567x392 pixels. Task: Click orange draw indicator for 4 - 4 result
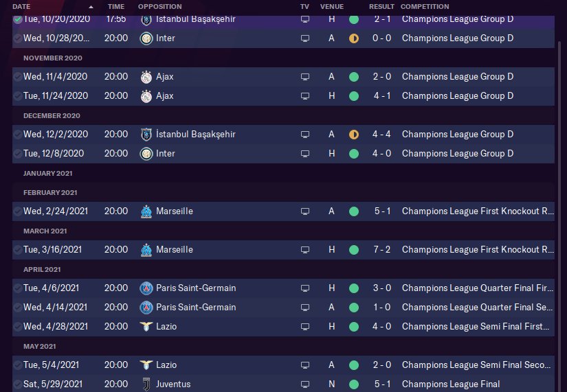(354, 135)
